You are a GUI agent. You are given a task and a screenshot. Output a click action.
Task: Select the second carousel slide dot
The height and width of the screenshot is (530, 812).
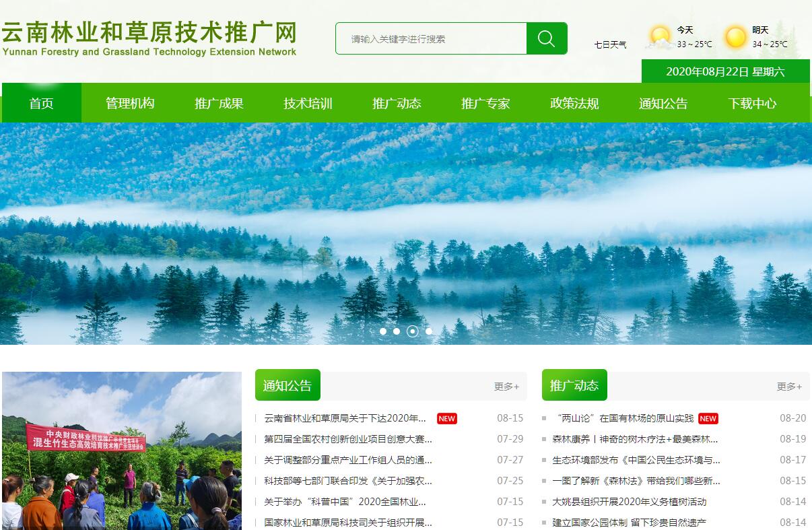pyautogui.click(x=397, y=331)
